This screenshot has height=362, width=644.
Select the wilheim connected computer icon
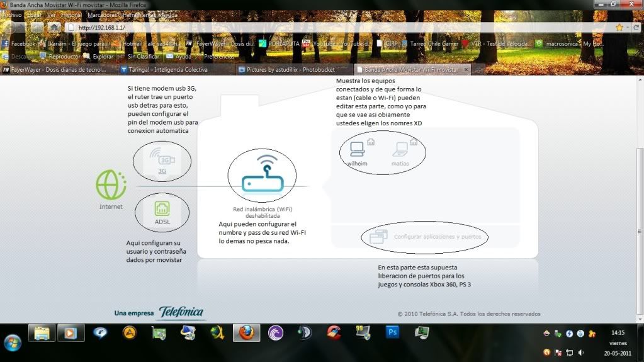tap(357, 149)
